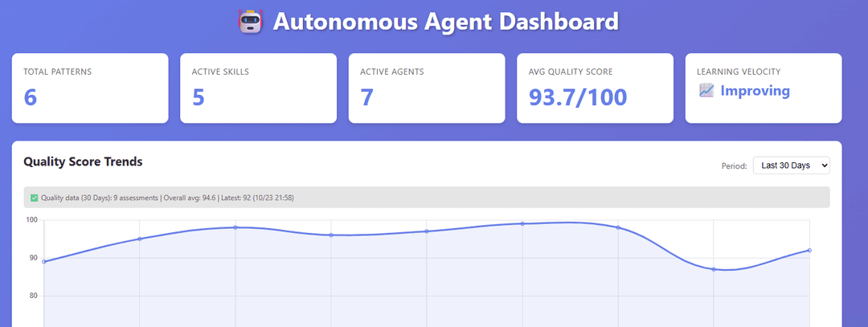
Task: Click the chart icon beside Improving
Action: [706, 90]
